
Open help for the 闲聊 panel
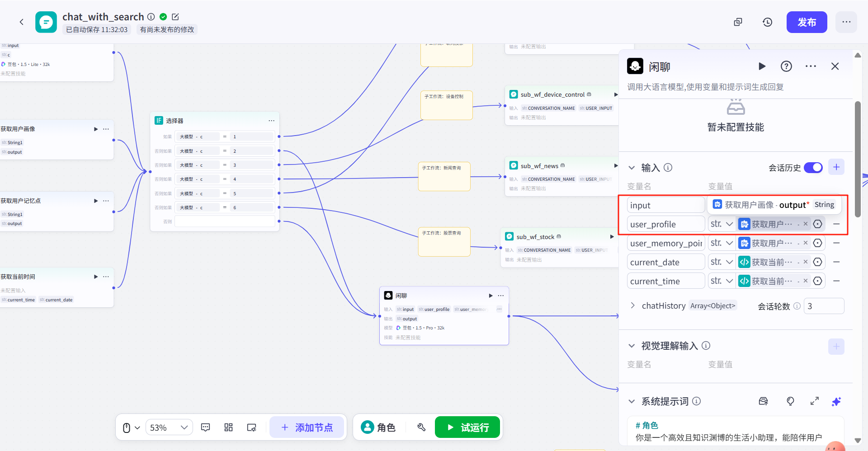click(786, 66)
